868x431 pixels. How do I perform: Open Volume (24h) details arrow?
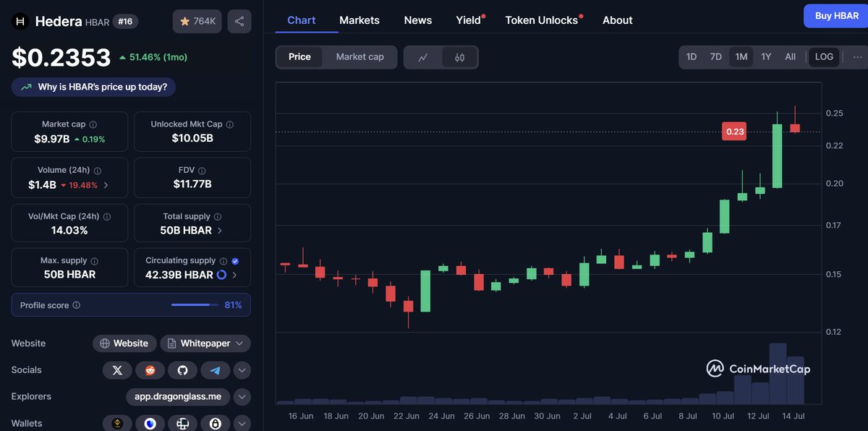106,185
